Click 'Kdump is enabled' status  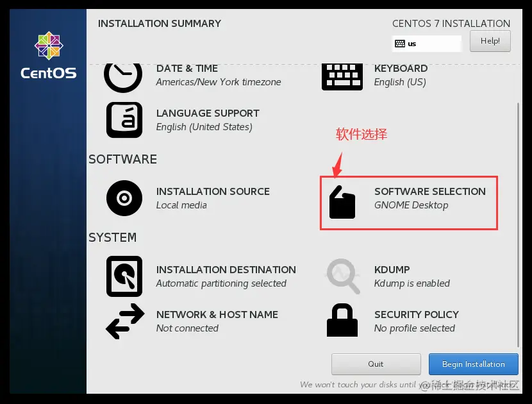click(412, 283)
